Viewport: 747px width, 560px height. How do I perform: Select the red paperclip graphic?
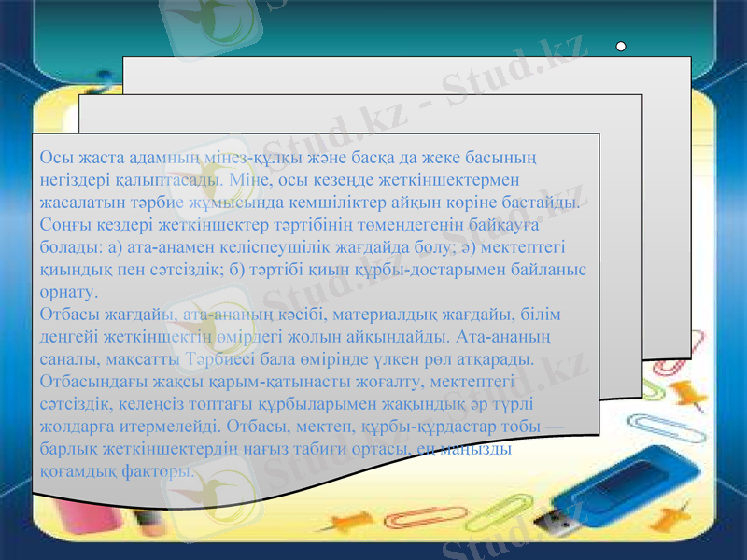[665, 366]
